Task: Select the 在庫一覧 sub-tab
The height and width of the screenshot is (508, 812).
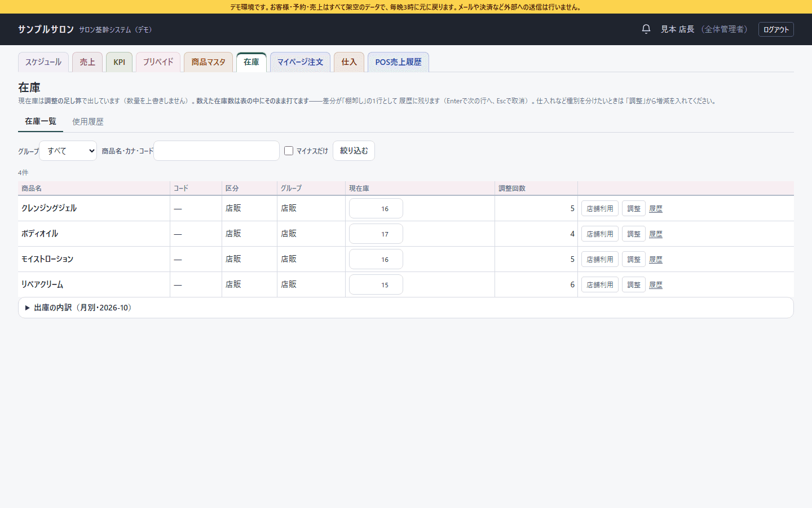Action: (x=41, y=121)
